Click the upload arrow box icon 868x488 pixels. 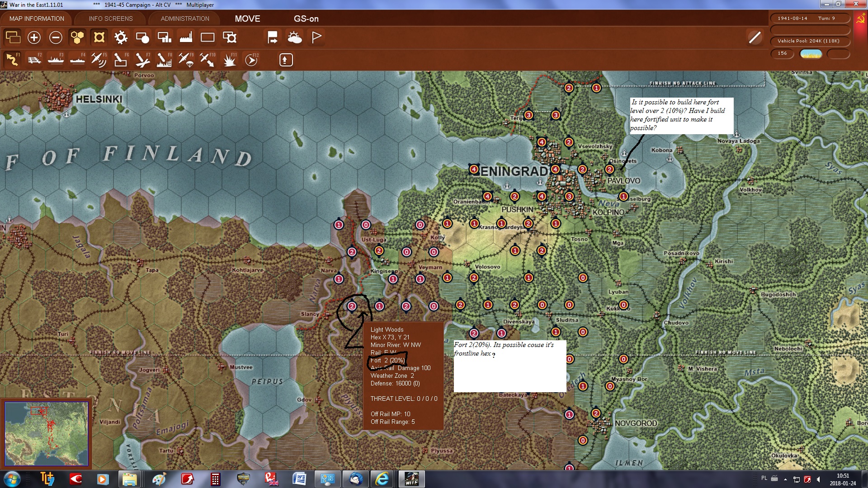coord(286,60)
